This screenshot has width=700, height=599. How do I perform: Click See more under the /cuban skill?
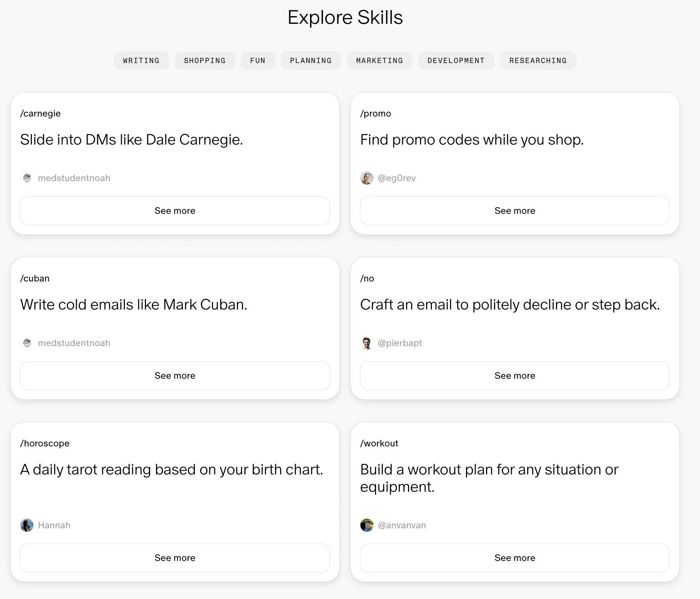click(x=175, y=376)
